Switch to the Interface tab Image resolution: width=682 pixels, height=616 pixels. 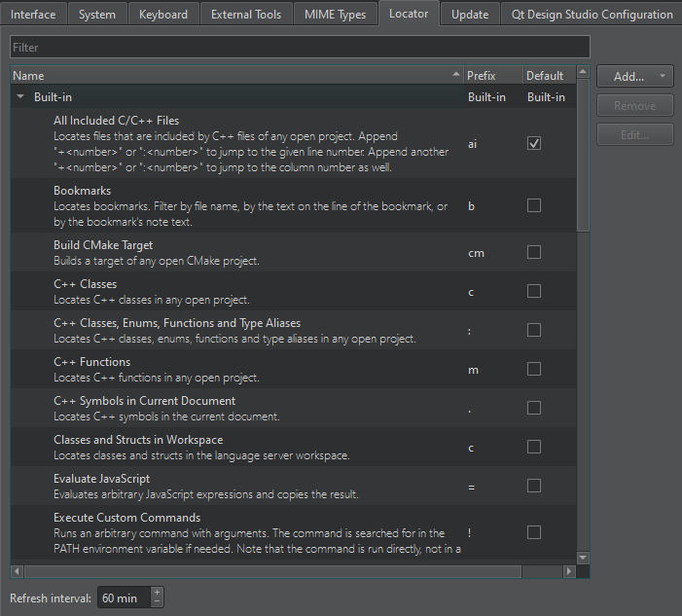click(33, 15)
